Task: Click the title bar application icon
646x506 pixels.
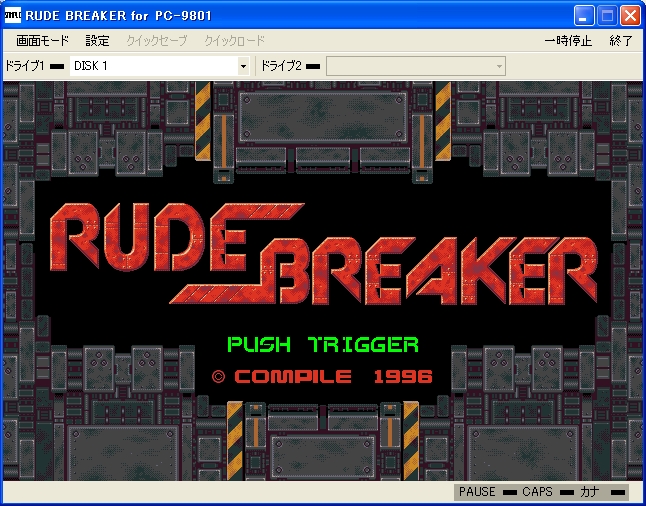Action: pos(12,16)
